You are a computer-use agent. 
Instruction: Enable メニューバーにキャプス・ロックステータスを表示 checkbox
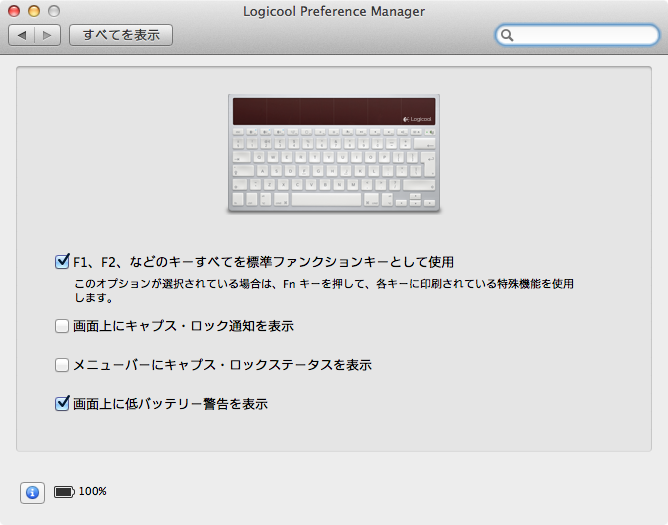point(62,365)
